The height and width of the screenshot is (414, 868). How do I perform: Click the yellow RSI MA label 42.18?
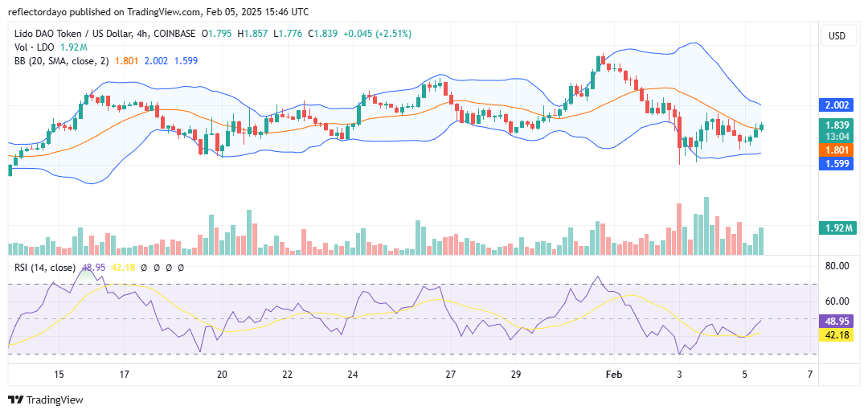click(837, 335)
